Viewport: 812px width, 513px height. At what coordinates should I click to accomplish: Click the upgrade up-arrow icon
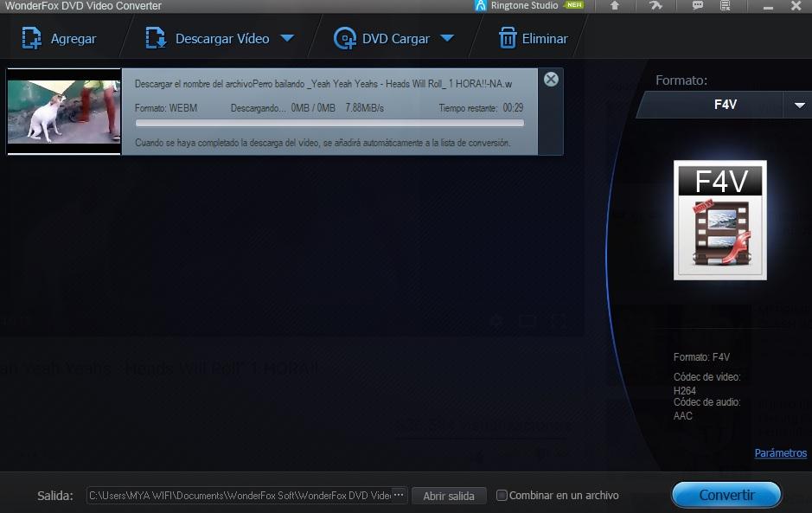[x=615, y=6]
